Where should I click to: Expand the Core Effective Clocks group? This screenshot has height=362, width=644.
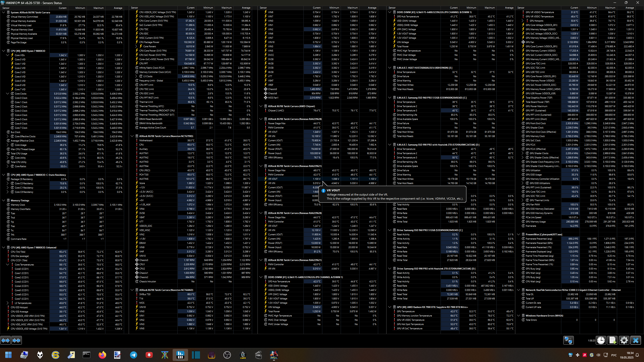pos(8,137)
